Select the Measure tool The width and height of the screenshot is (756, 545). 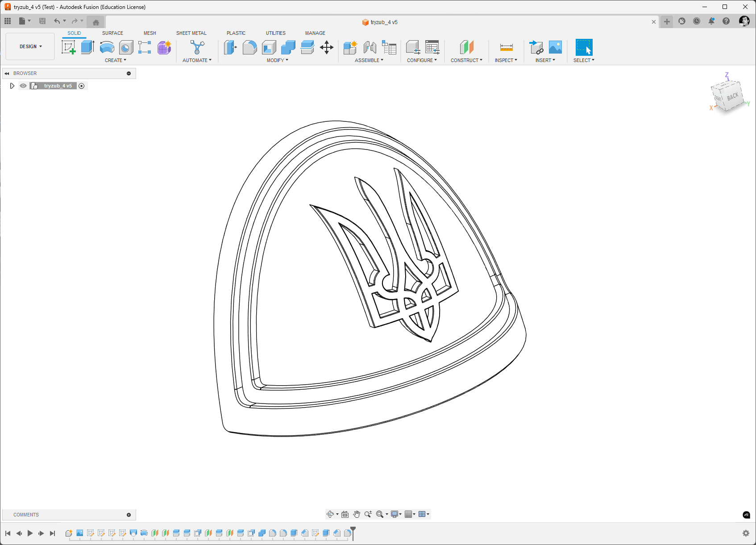[507, 47]
